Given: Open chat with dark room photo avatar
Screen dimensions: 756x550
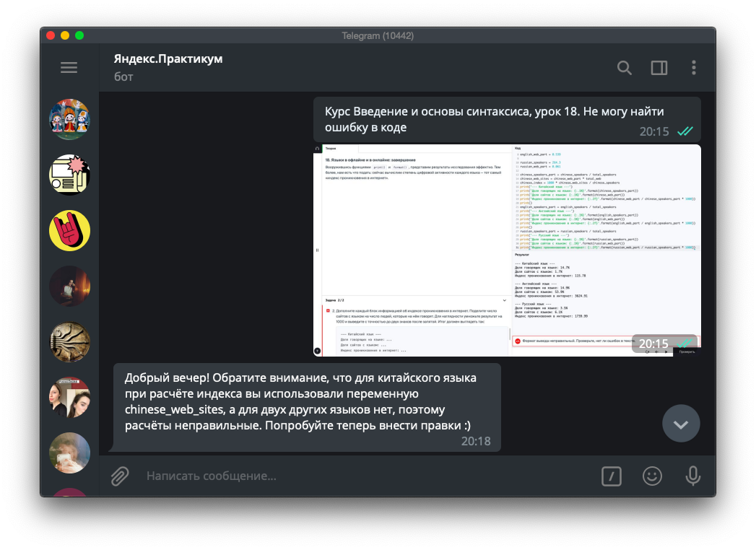Looking at the screenshot, I should 69,286.
